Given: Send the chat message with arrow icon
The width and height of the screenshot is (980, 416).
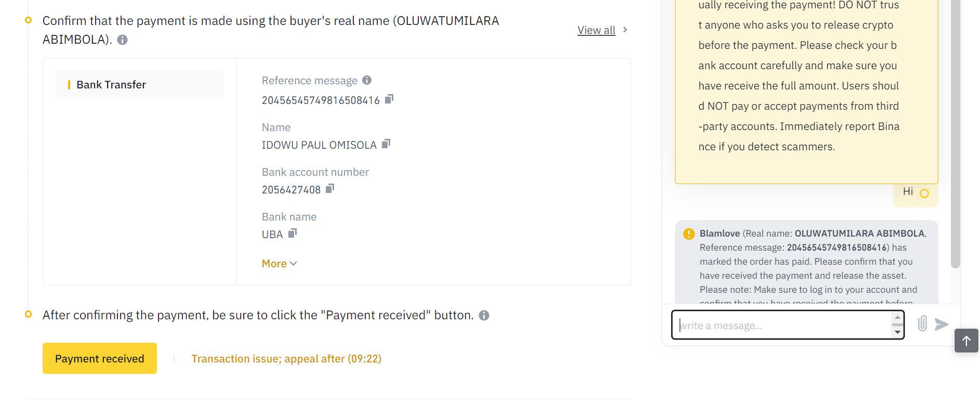Looking at the screenshot, I should [942, 324].
